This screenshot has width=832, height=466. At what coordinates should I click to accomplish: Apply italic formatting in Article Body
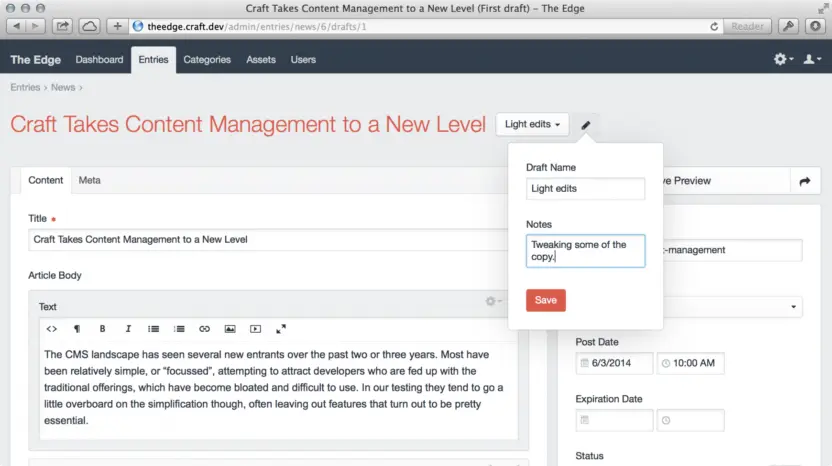pos(128,329)
